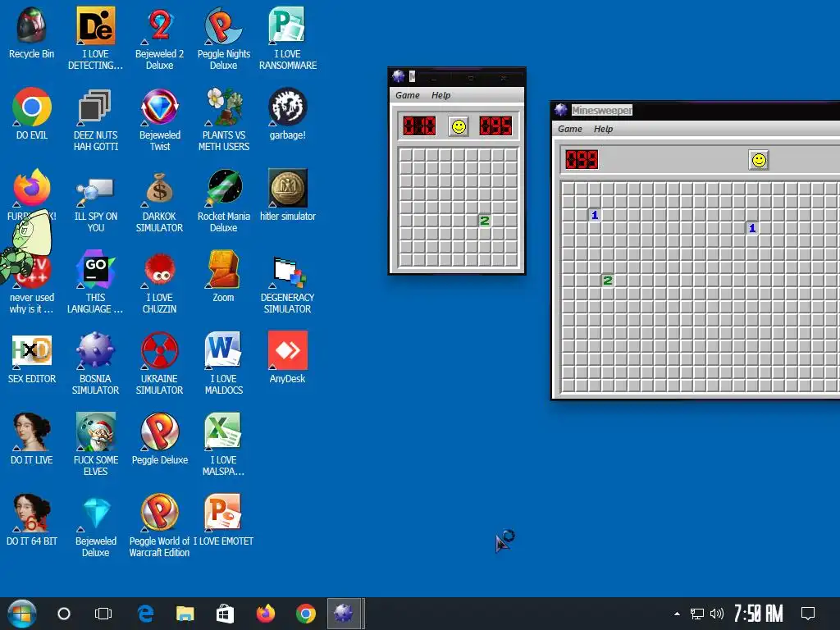Open Microsoft Store from the taskbar
The image size is (840, 630).
click(x=225, y=614)
